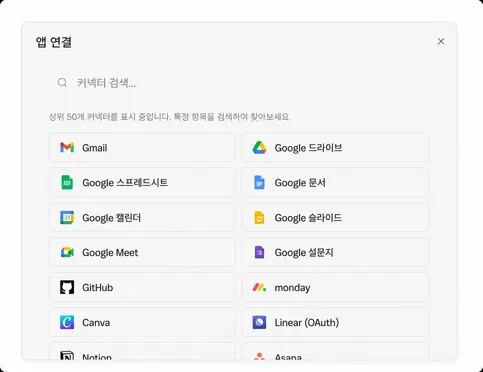Click the monday text label
This screenshot has width=483, height=372.
click(292, 288)
